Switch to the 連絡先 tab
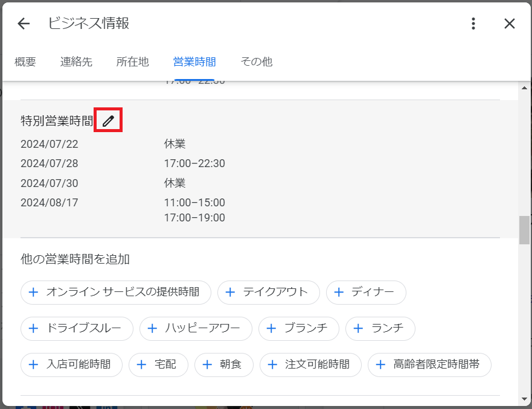 [x=76, y=62]
